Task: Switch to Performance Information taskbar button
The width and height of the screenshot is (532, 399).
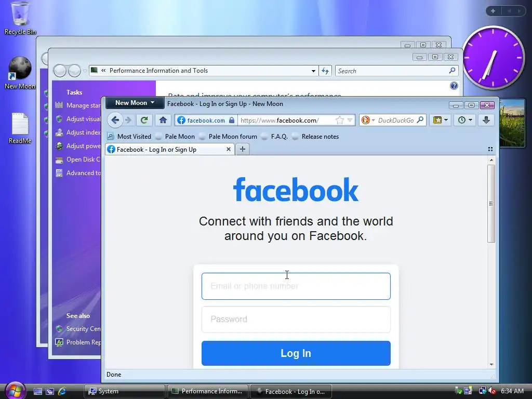Action: click(208, 391)
